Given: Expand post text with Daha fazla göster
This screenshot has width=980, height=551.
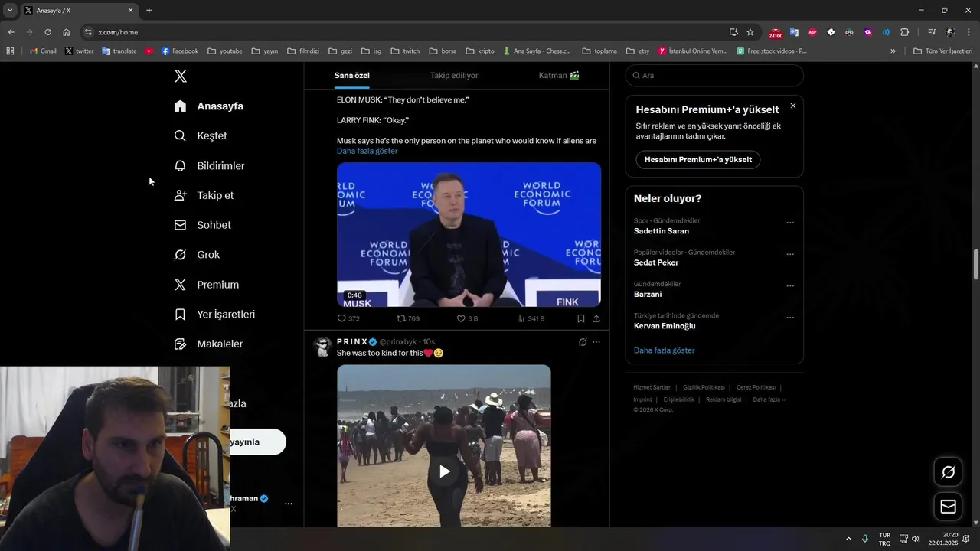Looking at the screenshot, I should click(x=367, y=151).
